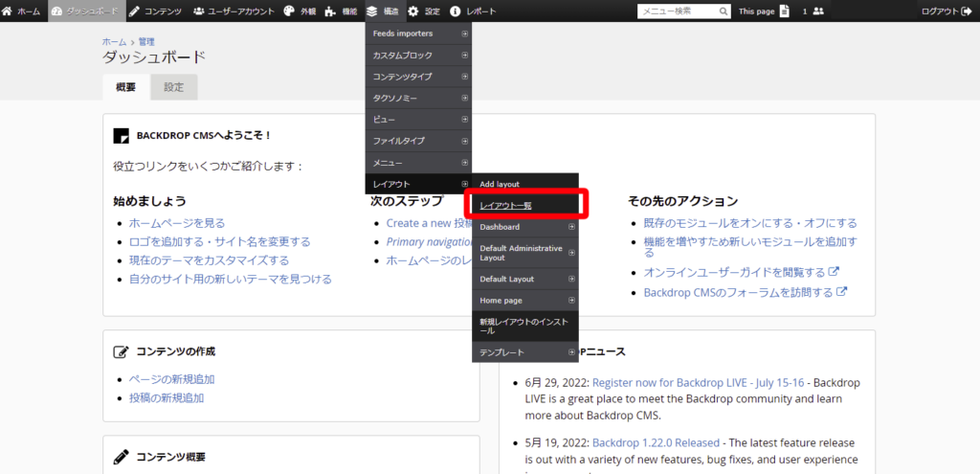Open the ダッシュボード gauge icon
Screen dimensions: 980x474
click(56, 11)
